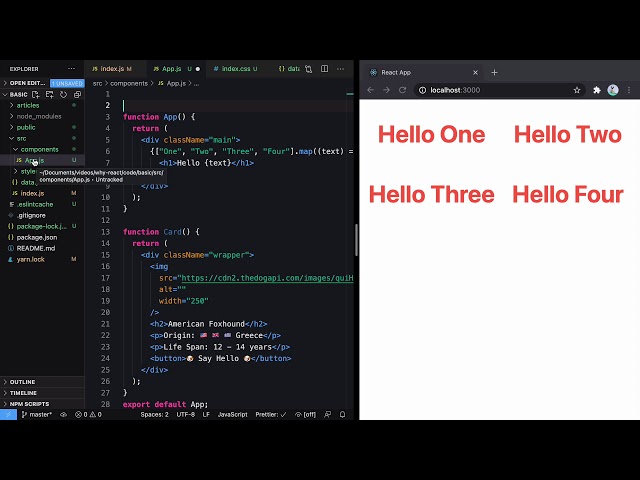Click the localhost:3000 address bar
Screen dimensions: 640x480
[498, 90]
